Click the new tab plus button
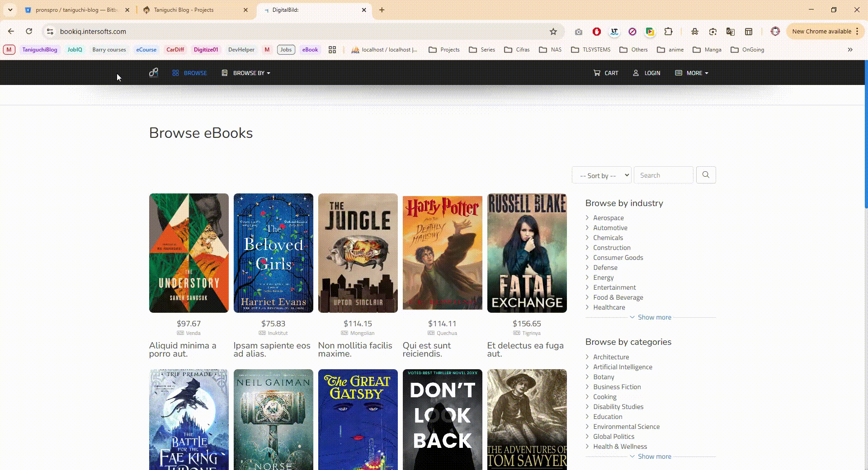The image size is (868, 470). [x=382, y=10]
